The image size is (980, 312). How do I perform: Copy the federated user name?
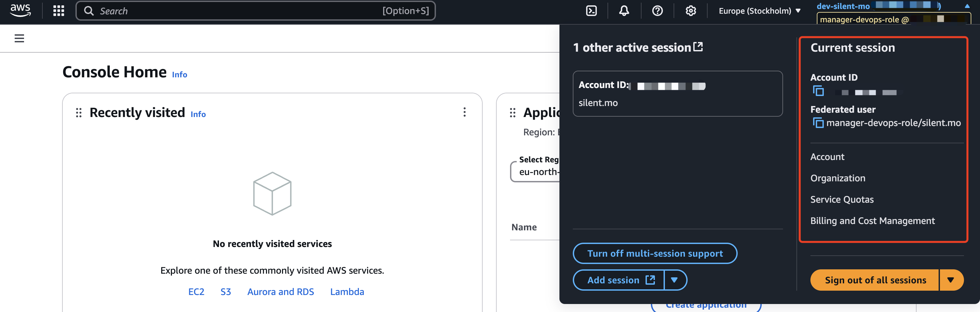(x=818, y=123)
